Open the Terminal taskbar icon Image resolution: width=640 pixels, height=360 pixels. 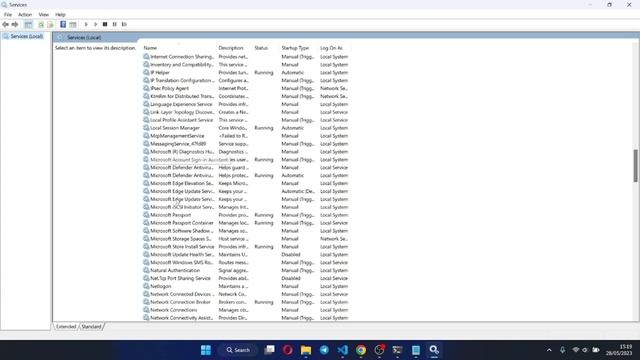397,350
